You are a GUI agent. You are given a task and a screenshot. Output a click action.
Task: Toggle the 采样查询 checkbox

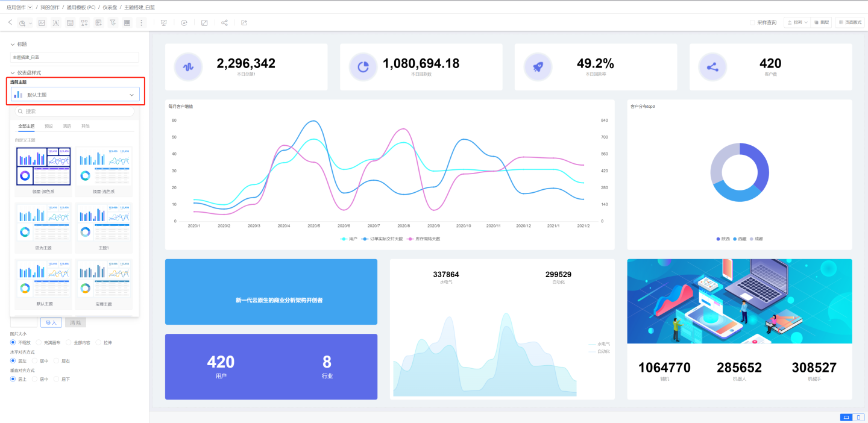tap(752, 22)
